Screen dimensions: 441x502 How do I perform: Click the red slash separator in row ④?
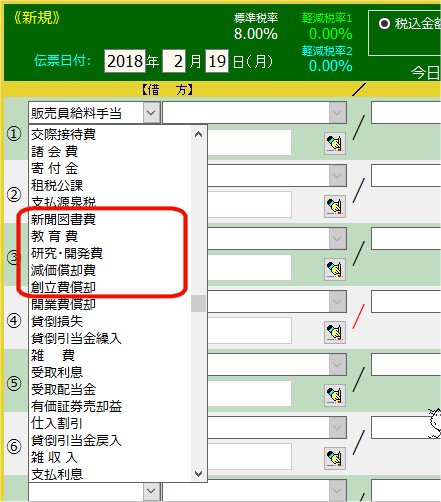tap(359, 316)
